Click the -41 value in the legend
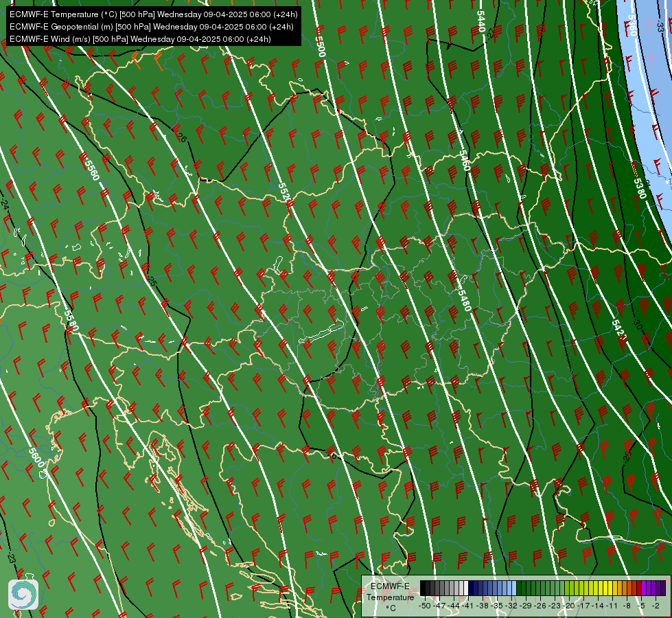Screen dimensions: 672x618 [x=467, y=606]
